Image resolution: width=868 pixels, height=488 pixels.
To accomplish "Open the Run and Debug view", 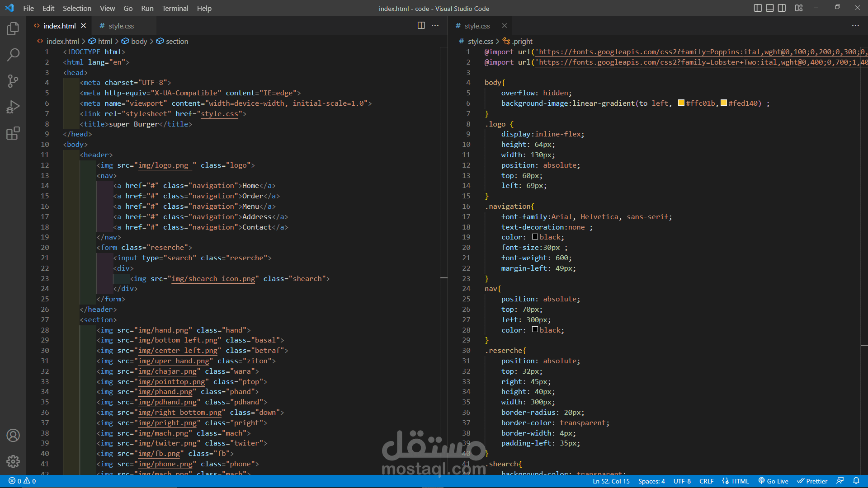I will tap(13, 107).
